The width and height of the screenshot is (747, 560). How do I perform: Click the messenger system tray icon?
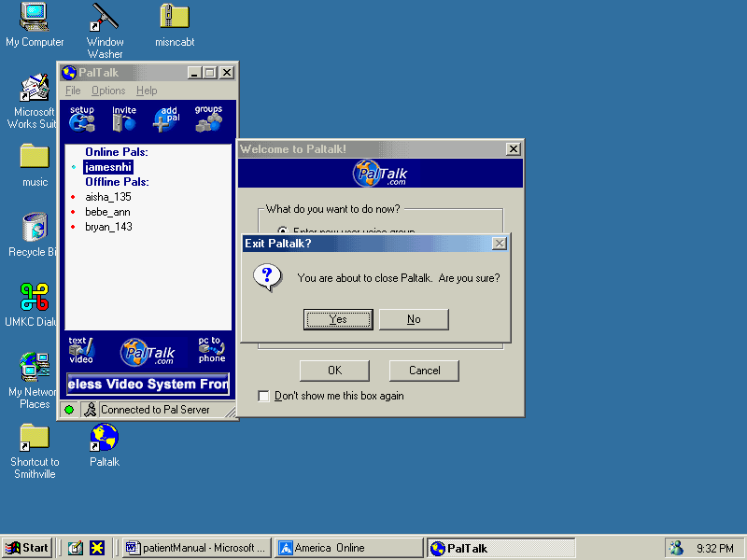tap(676, 548)
